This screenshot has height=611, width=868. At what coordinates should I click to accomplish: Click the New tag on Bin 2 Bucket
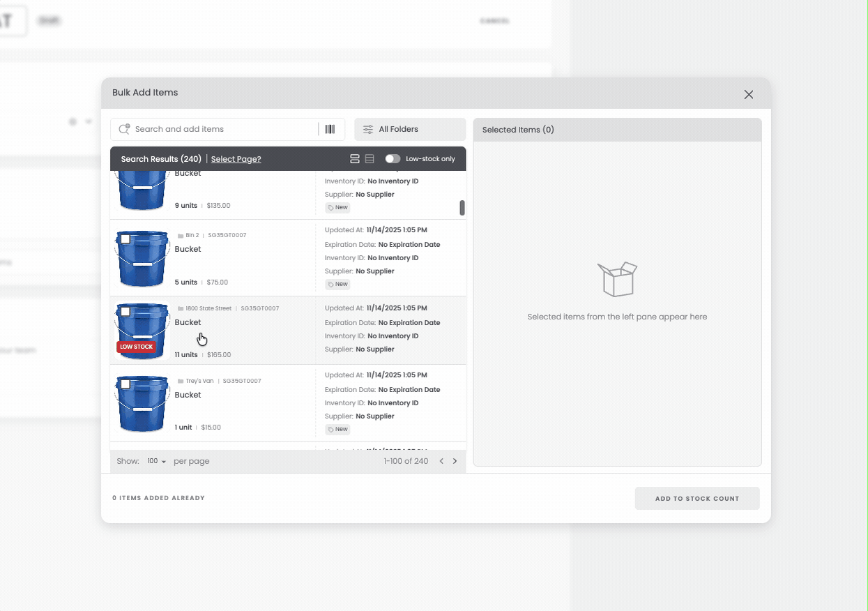[x=338, y=284]
